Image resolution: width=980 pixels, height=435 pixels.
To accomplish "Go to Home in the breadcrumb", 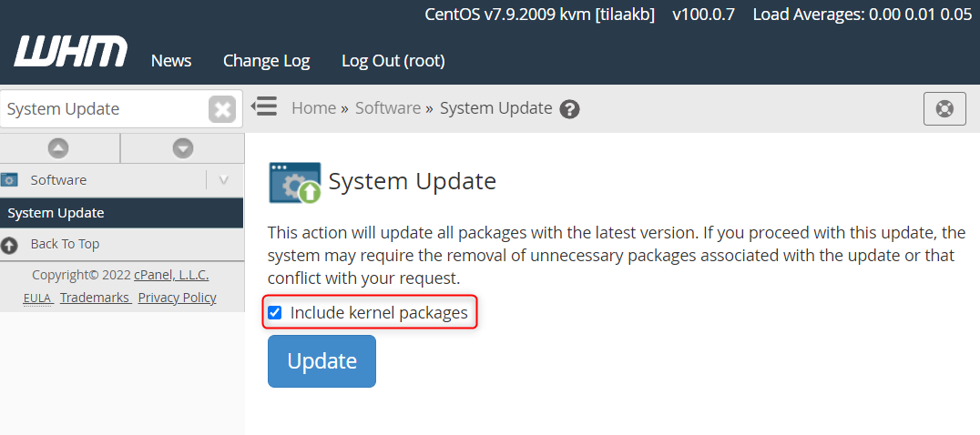I will coord(313,108).
